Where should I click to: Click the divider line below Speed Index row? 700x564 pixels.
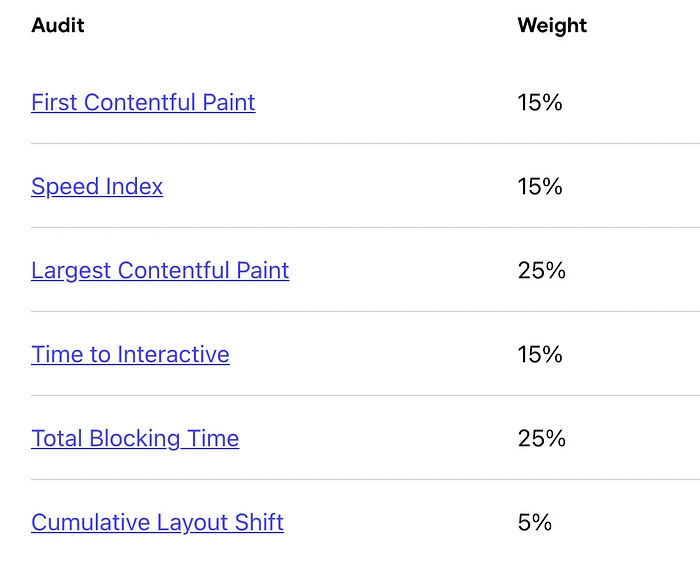(x=360, y=227)
